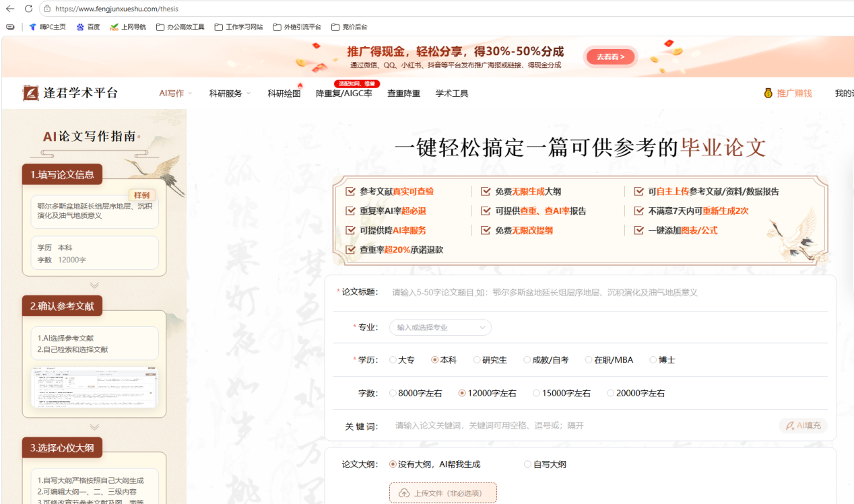Click the 参考文献真实可查验 checkmark item
The height and width of the screenshot is (504, 854).
click(x=390, y=192)
